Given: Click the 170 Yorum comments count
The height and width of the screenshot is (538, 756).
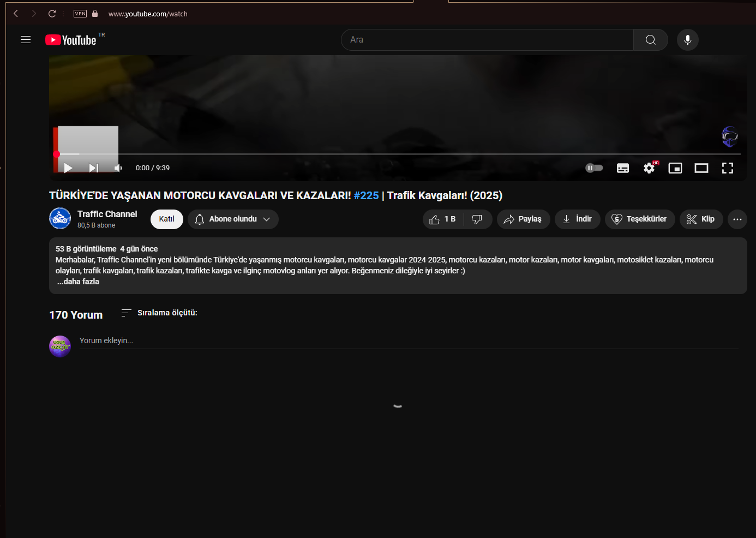Looking at the screenshot, I should coord(76,315).
